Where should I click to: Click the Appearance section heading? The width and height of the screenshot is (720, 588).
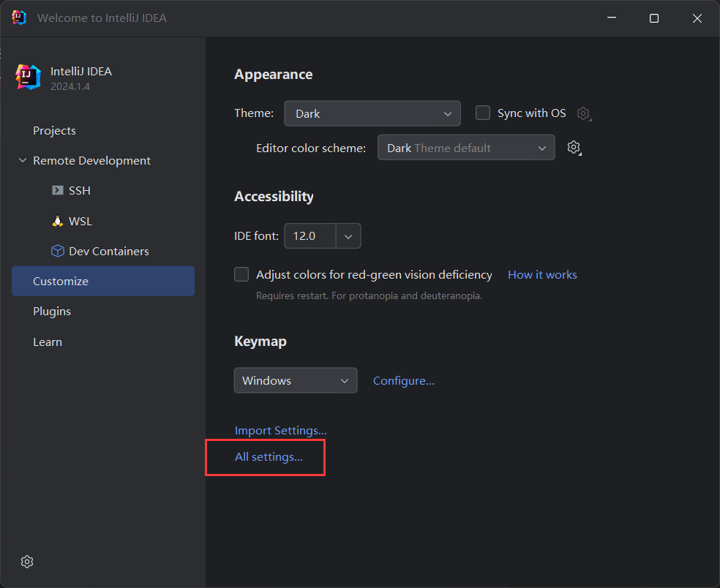tap(273, 75)
